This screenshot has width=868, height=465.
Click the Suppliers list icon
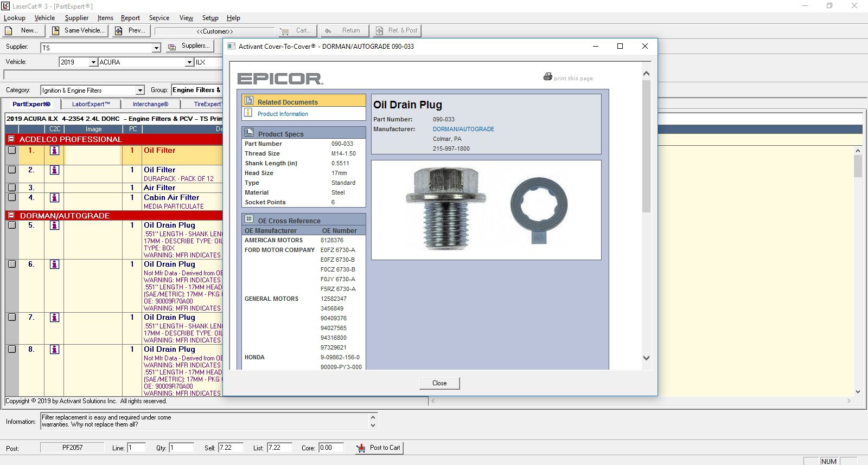click(x=172, y=47)
